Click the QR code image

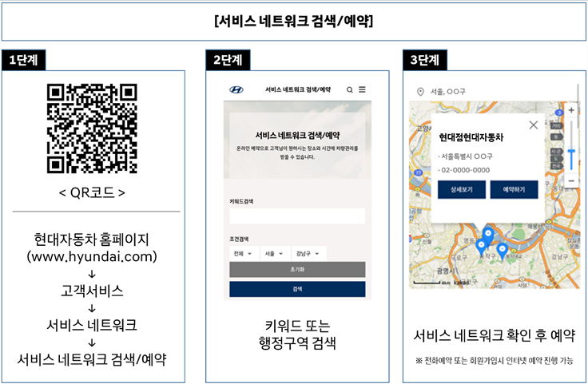[x=92, y=129]
